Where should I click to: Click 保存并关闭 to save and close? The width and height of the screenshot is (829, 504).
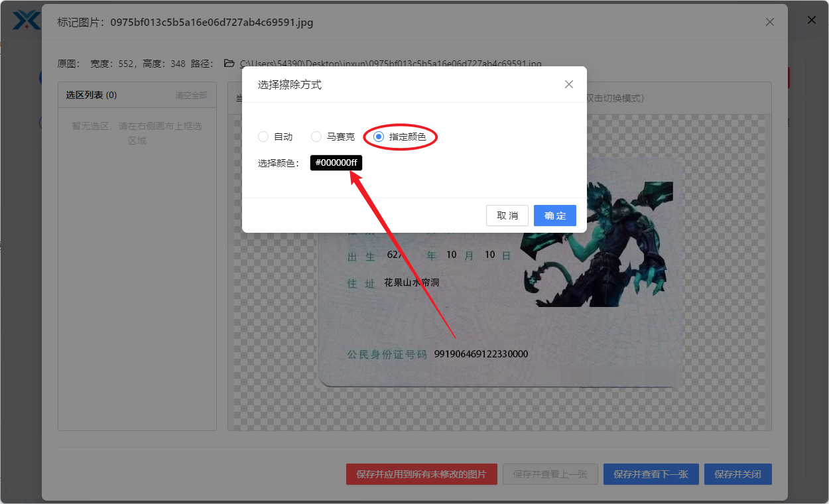(737, 474)
